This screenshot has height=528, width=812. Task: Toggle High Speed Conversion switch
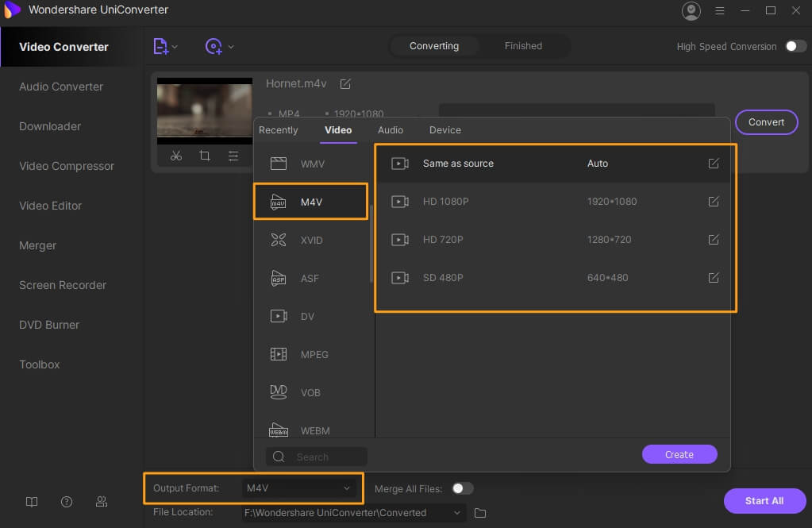795,46
